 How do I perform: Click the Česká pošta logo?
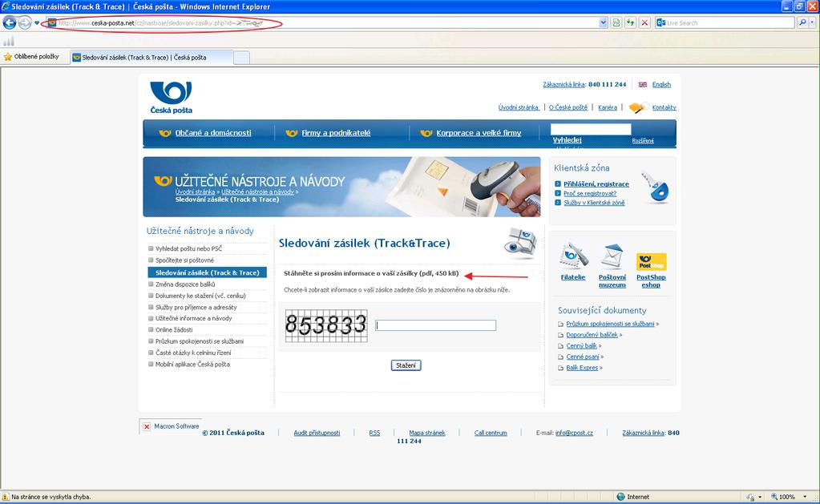click(171, 97)
